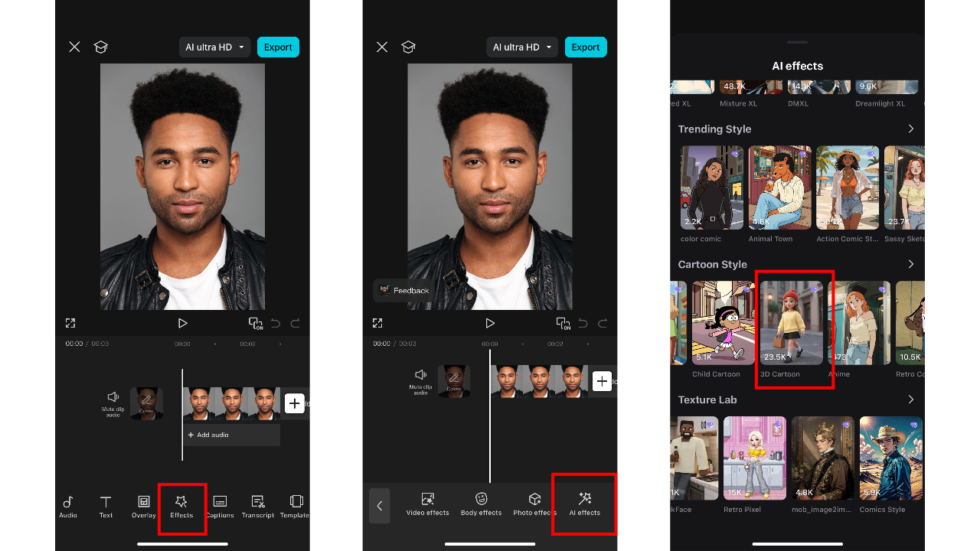Add a new clip with plus on left screen
This screenshot has width=980, height=551.
pyautogui.click(x=295, y=403)
